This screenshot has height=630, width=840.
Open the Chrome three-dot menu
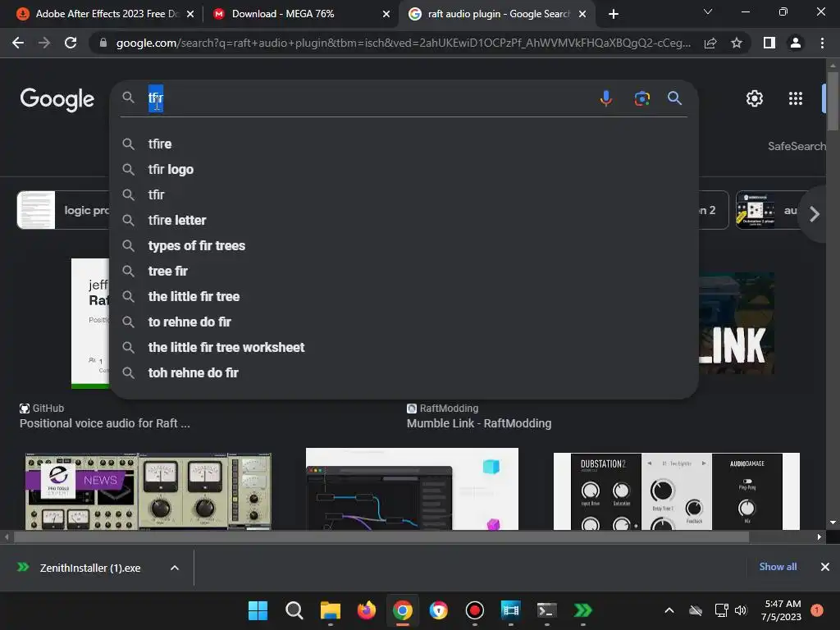click(x=822, y=43)
